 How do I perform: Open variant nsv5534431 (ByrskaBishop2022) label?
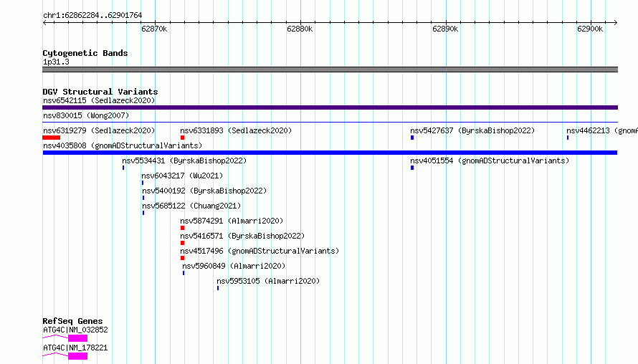[184, 161]
